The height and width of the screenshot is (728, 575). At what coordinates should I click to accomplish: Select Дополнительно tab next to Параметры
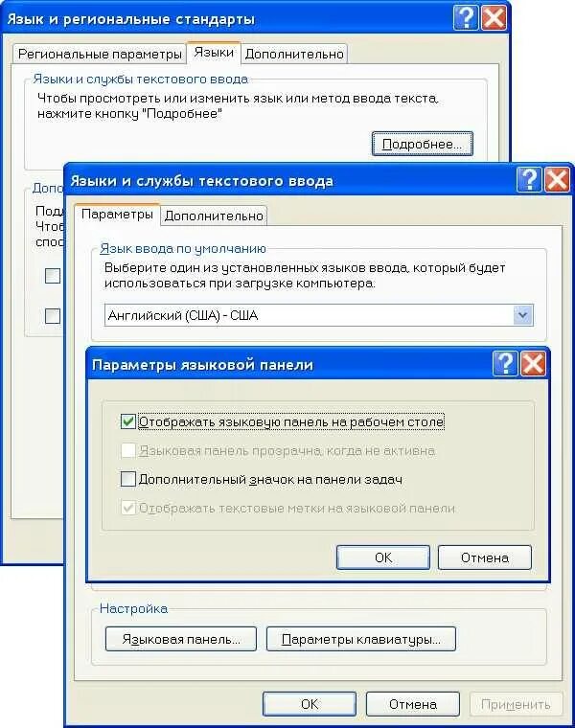214,216
